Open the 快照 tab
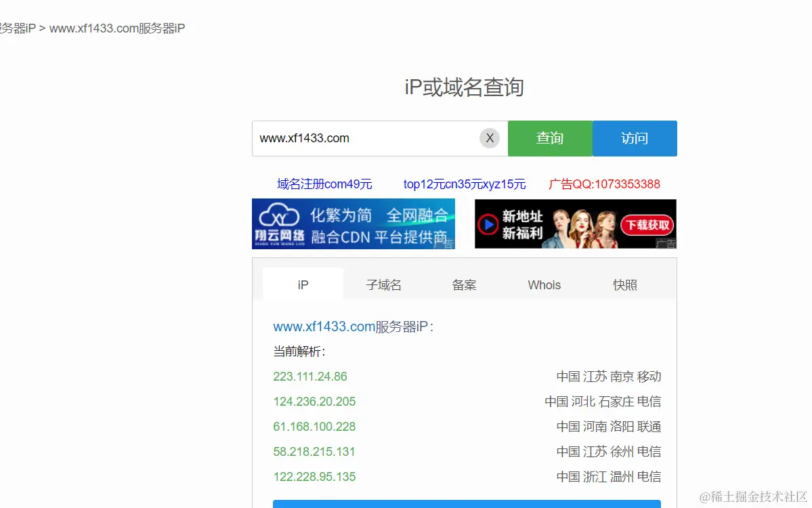The width and height of the screenshot is (812, 508). pyautogui.click(x=625, y=284)
